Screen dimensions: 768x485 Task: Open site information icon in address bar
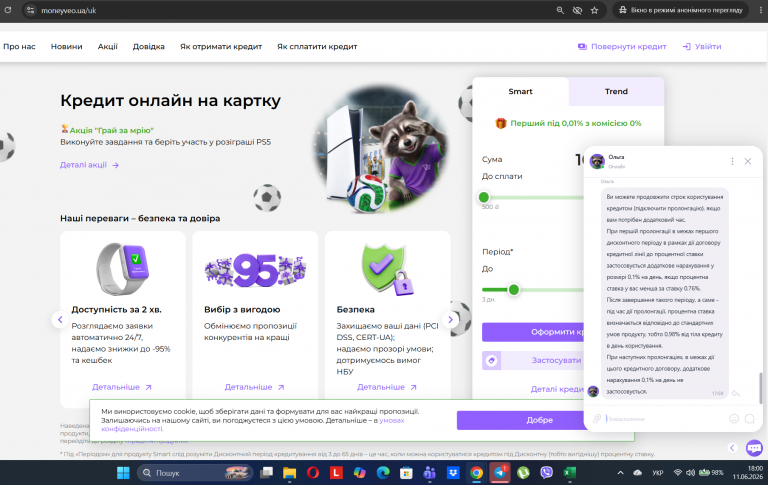click(30, 10)
